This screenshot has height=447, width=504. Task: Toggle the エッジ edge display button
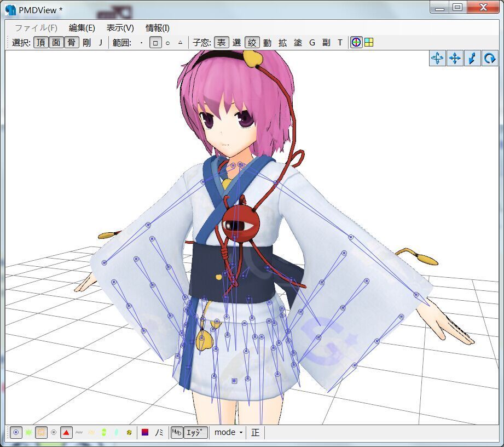point(196,432)
